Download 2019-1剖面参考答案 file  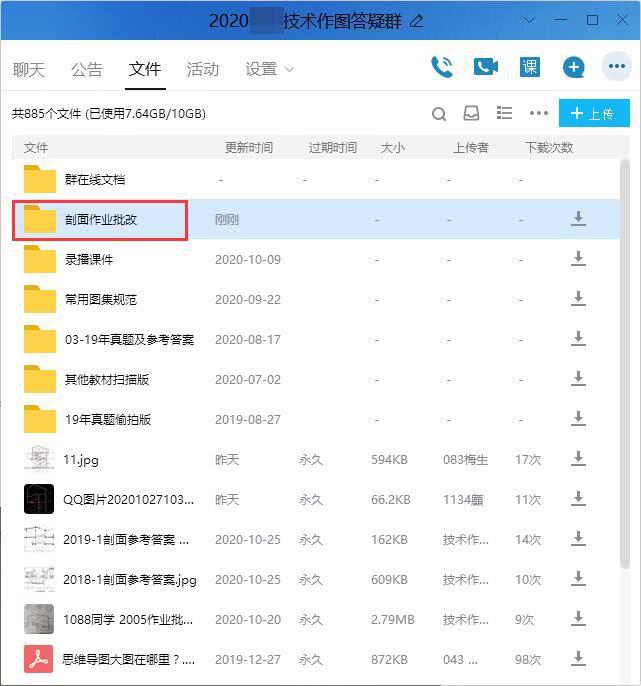[x=578, y=539]
